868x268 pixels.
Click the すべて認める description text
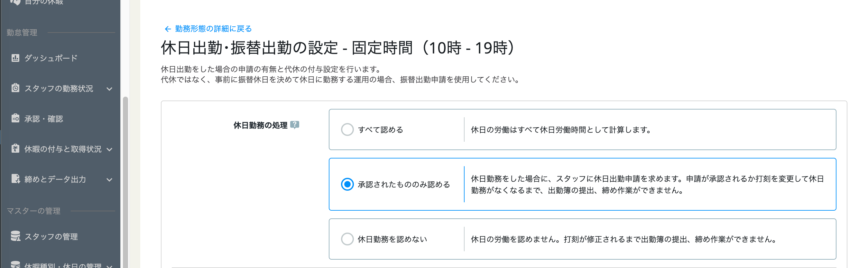pos(561,130)
